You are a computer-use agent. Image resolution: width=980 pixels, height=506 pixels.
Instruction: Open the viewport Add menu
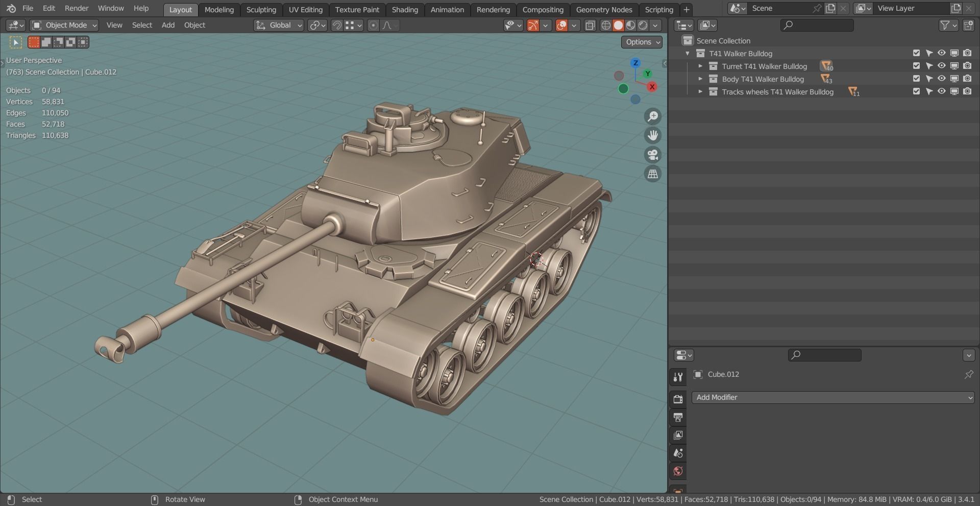[x=168, y=25]
